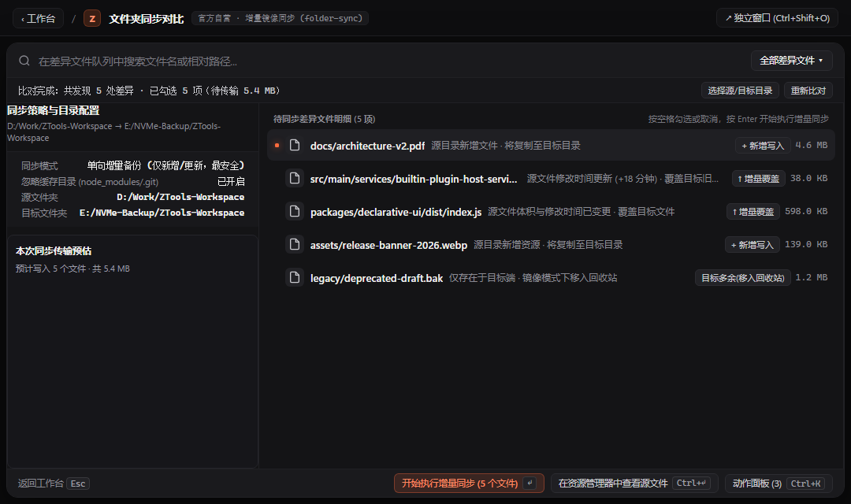Screen dimensions: 851x504
Task: Click the 598.0 KB size value
Action: [806, 211]
